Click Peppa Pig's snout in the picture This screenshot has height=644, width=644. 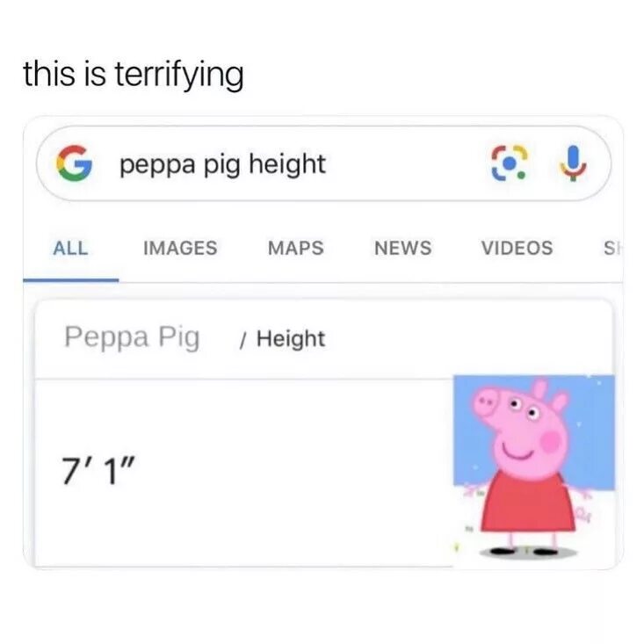488,402
